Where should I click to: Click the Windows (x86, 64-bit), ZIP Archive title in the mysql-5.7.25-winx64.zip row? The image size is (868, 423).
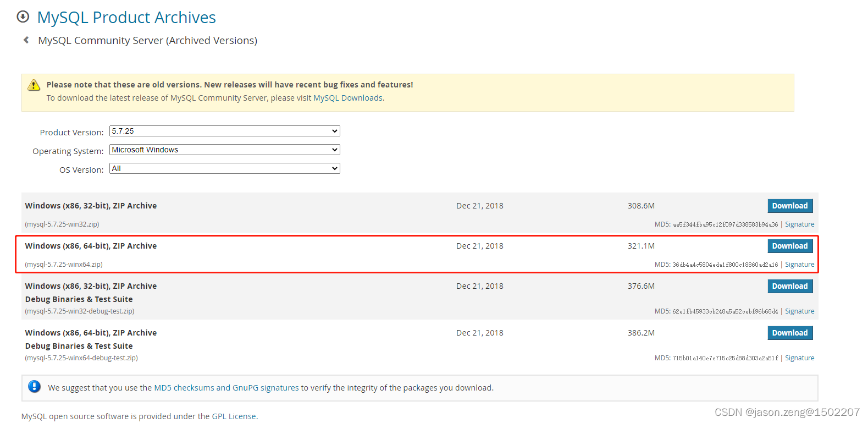91,246
